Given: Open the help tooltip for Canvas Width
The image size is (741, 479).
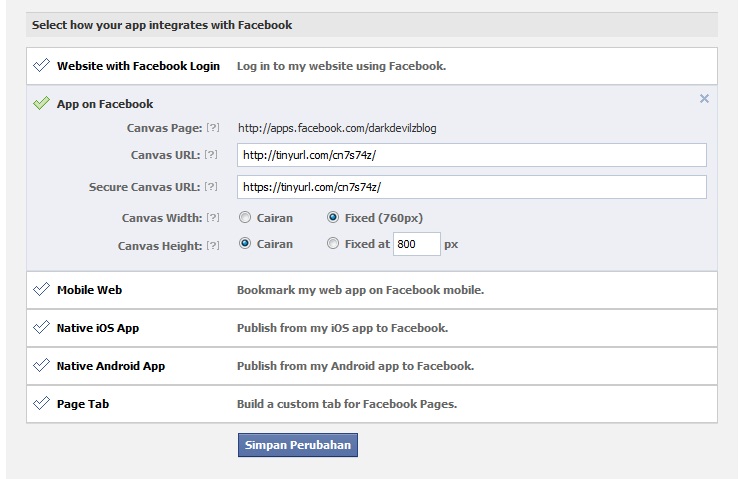Looking at the screenshot, I should pos(213,217).
